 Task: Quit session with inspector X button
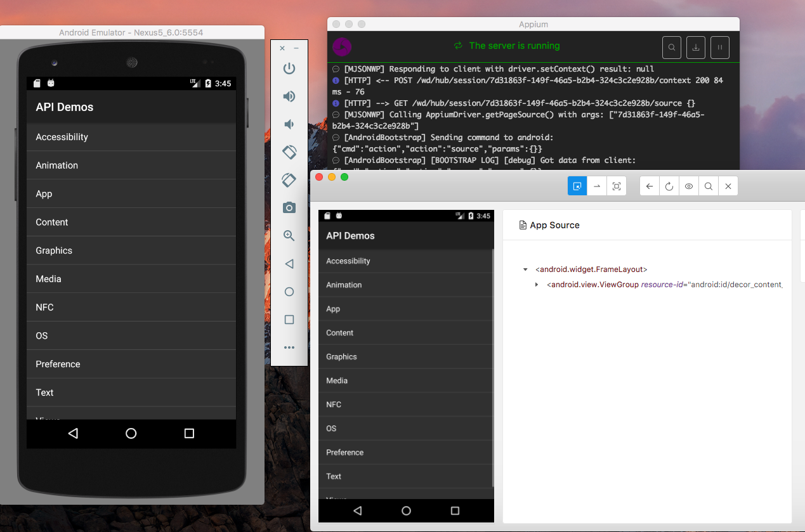pos(728,186)
